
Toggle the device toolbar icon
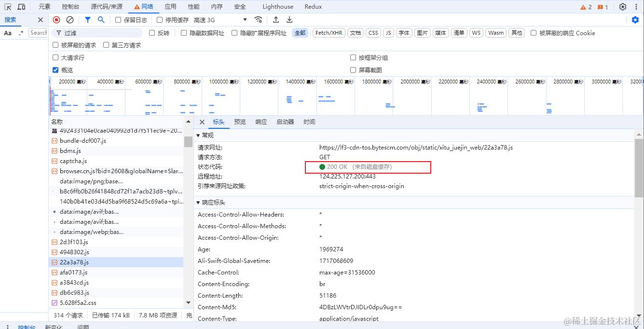[x=22, y=7]
